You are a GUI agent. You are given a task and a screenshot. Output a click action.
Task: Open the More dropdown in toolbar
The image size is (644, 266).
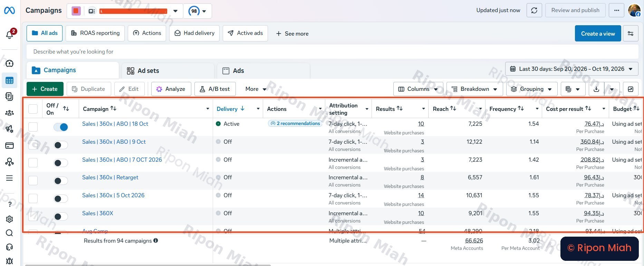click(x=256, y=89)
